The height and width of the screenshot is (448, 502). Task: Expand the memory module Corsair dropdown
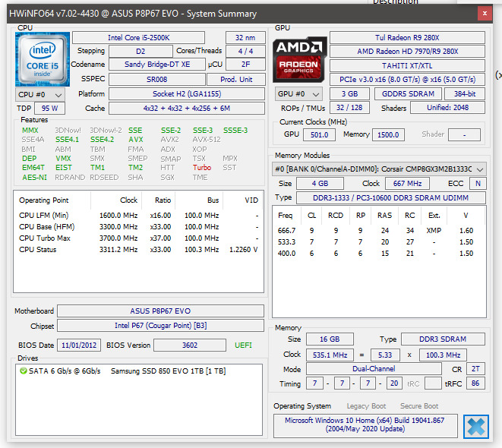coord(379,169)
